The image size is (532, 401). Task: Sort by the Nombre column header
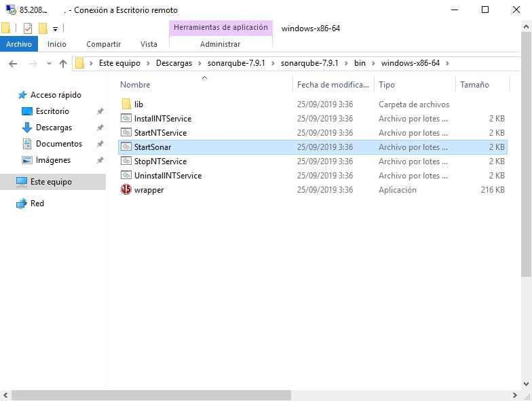[x=135, y=85]
